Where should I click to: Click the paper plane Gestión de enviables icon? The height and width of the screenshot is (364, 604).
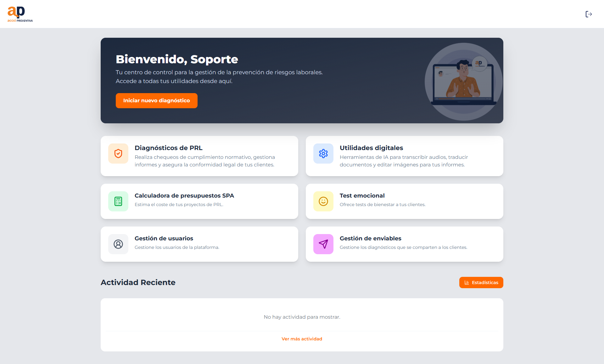(323, 244)
